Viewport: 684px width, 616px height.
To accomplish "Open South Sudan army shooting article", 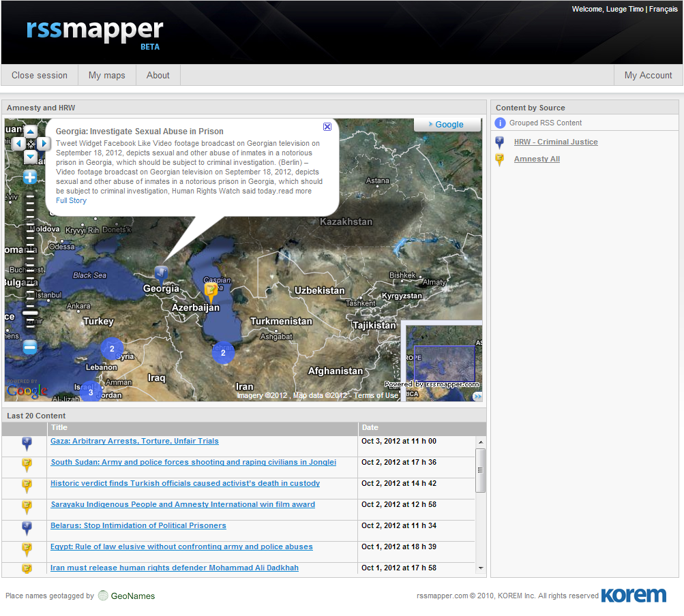I will 193,462.
